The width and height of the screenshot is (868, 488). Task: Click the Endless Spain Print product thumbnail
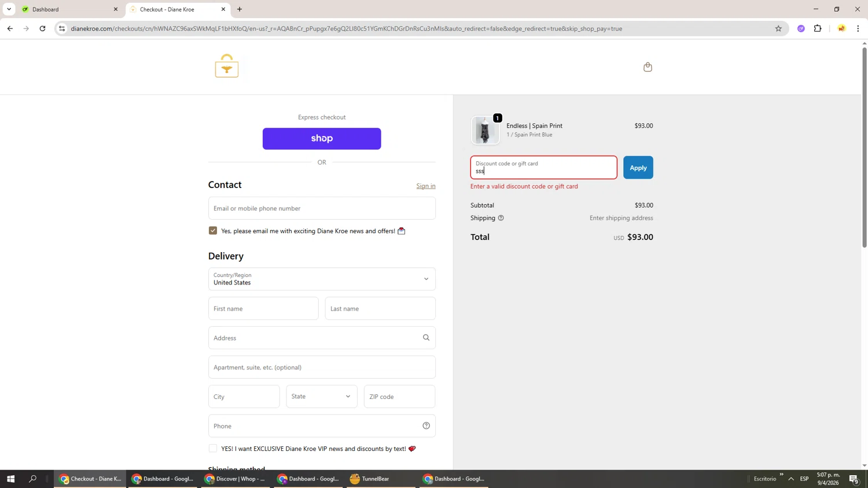click(x=485, y=130)
